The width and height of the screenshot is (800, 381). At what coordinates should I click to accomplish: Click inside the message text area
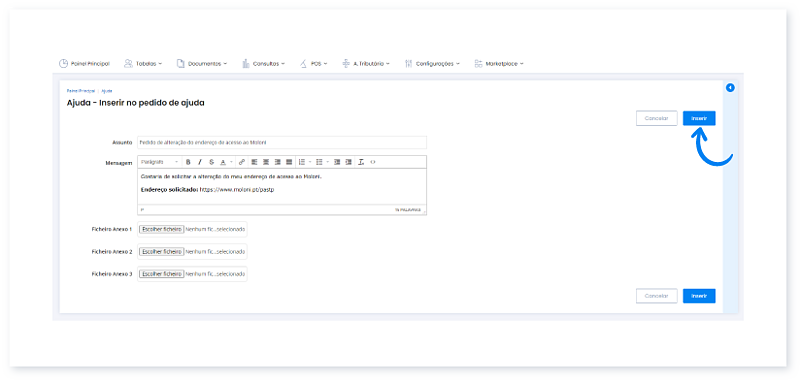pos(282,187)
